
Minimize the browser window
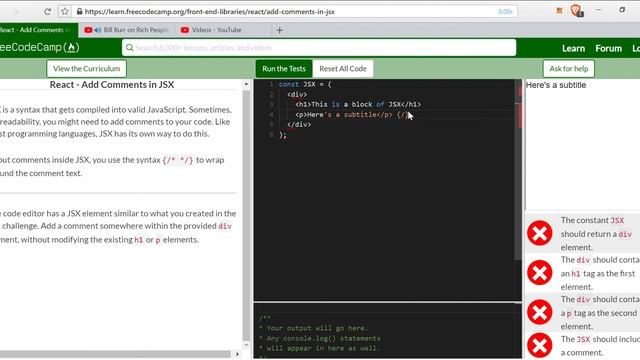(x=598, y=10)
